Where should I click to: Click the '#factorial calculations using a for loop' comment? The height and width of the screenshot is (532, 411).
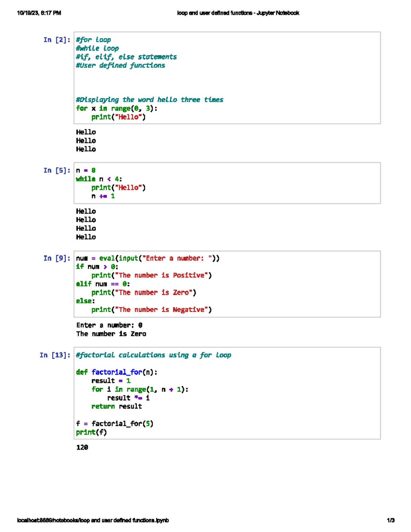click(153, 355)
